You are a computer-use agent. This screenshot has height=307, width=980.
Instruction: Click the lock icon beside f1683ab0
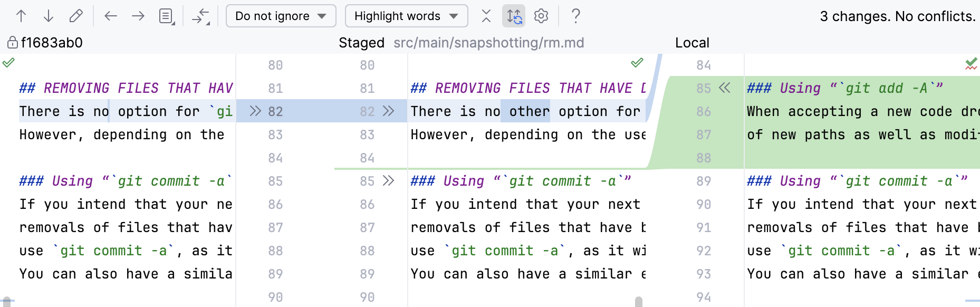click(12, 42)
